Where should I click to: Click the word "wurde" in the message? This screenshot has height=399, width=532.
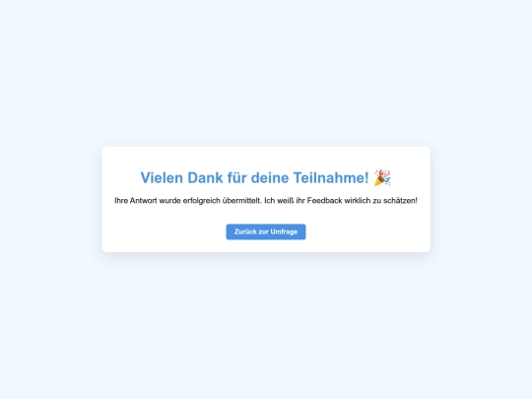click(169, 201)
